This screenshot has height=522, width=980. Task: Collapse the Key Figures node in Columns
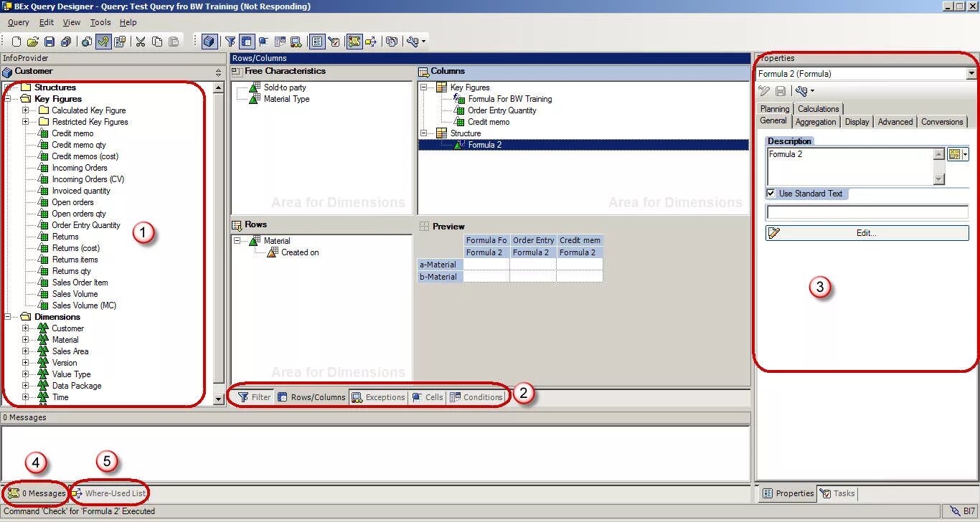(425, 87)
